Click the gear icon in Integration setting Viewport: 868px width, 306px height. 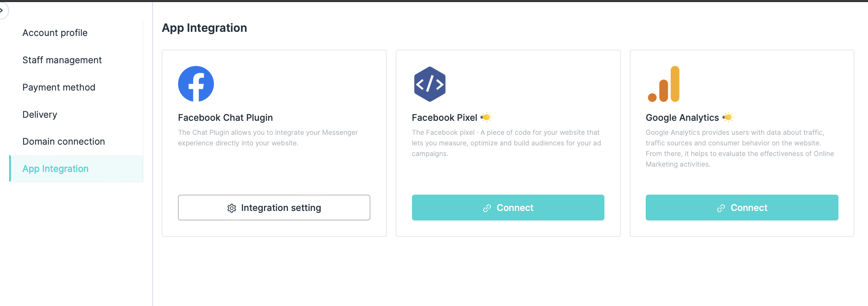point(232,208)
